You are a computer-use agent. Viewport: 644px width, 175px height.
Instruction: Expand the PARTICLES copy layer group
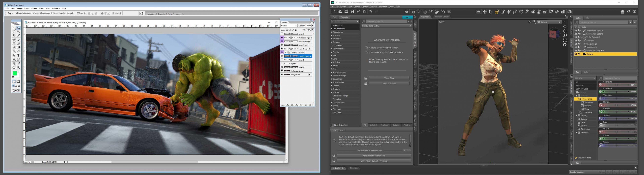(x=285, y=52)
